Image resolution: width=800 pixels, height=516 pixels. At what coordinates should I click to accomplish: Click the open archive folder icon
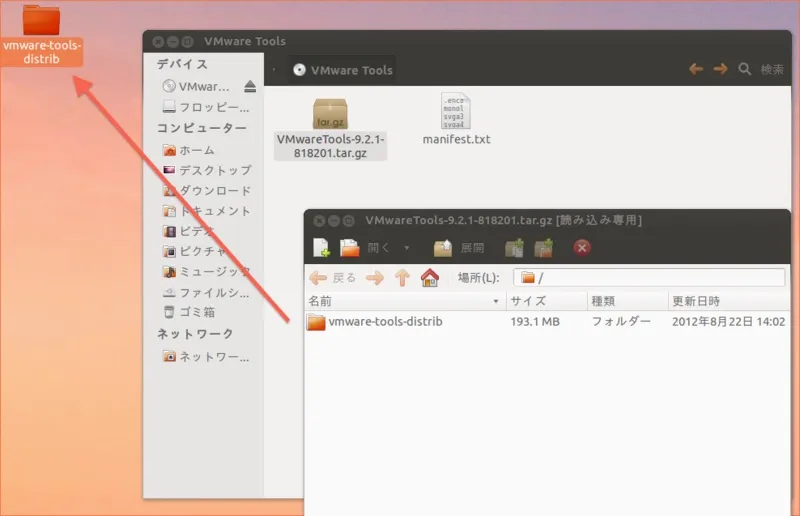tap(349, 248)
